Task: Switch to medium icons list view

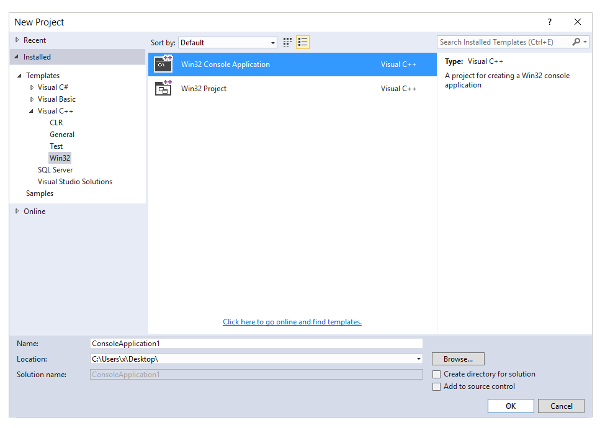Action: 303,42
